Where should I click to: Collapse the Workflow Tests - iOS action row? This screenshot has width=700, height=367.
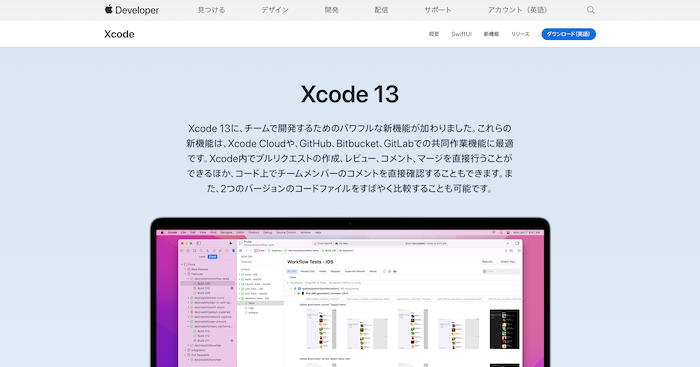click(240, 298)
